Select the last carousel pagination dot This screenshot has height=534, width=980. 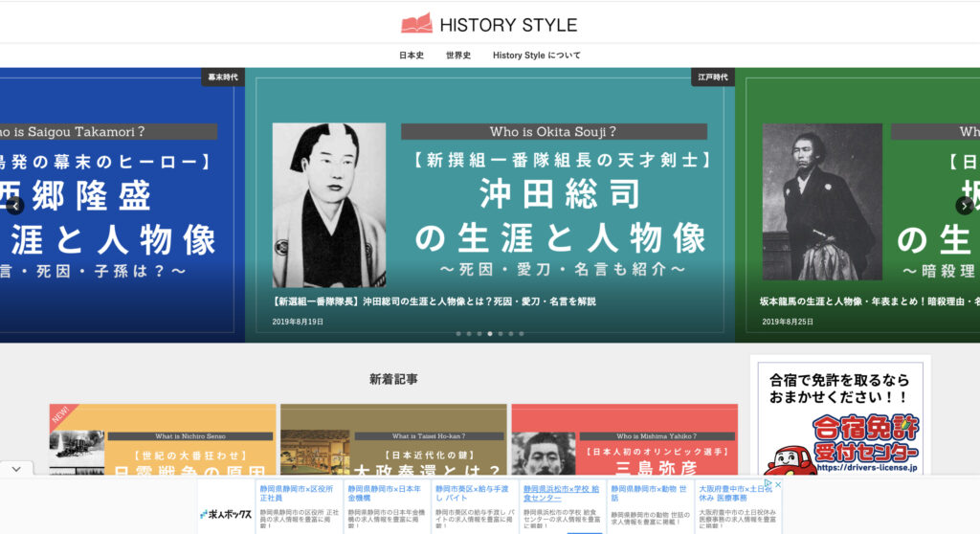pos(522,334)
